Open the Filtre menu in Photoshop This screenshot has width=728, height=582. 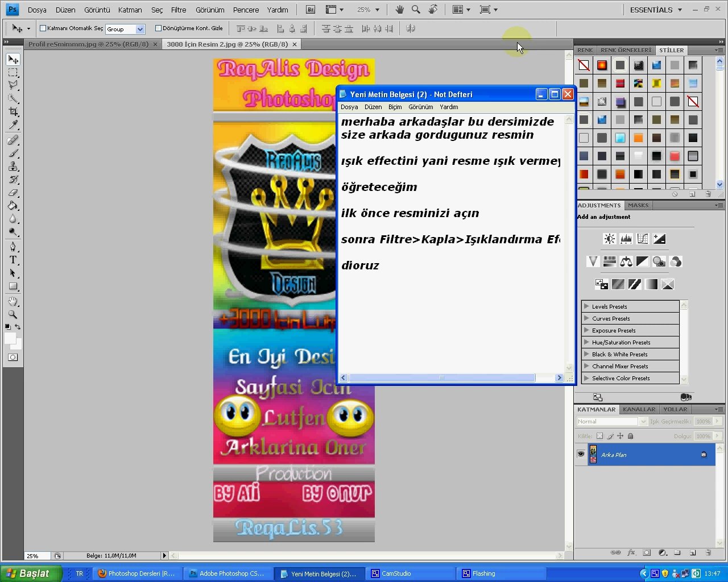[x=179, y=10]
